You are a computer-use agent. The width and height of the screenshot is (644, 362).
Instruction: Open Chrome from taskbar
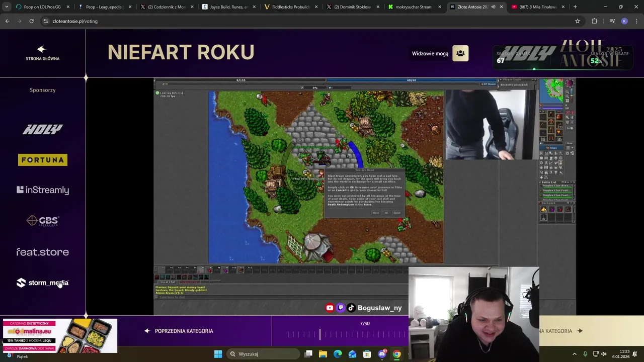pos(396,354)
